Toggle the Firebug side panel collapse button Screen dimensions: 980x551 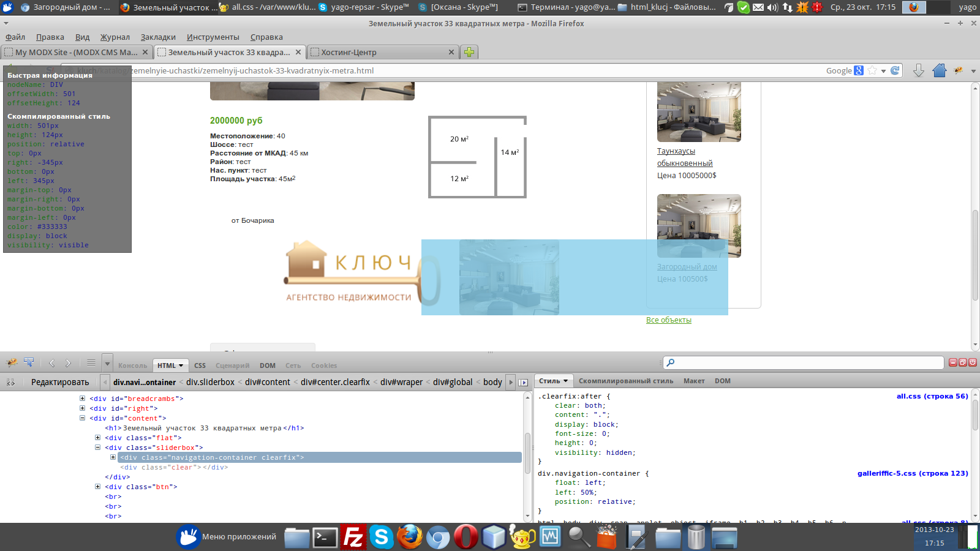pyautogui.click(x=523, y=382)
